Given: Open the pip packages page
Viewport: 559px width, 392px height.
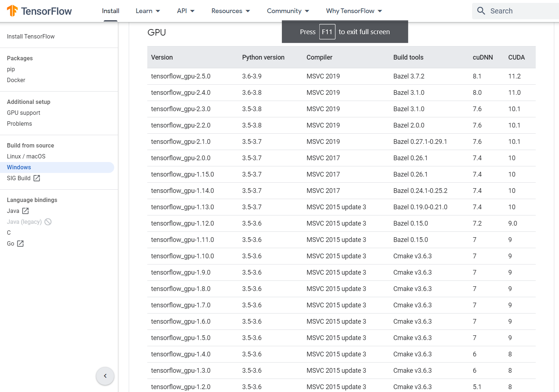Looking at the screenshot, I should click(x=11, y=69).
